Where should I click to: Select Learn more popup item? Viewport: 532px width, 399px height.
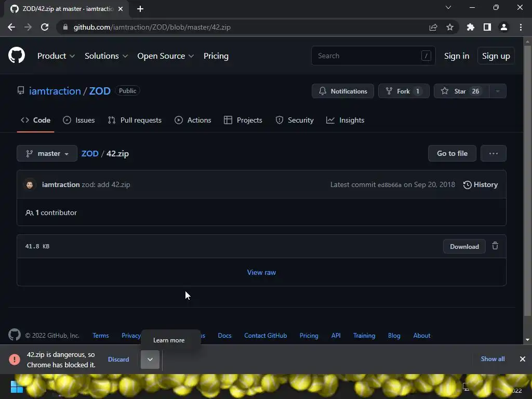pyautogui.click(x=170, y=340)
